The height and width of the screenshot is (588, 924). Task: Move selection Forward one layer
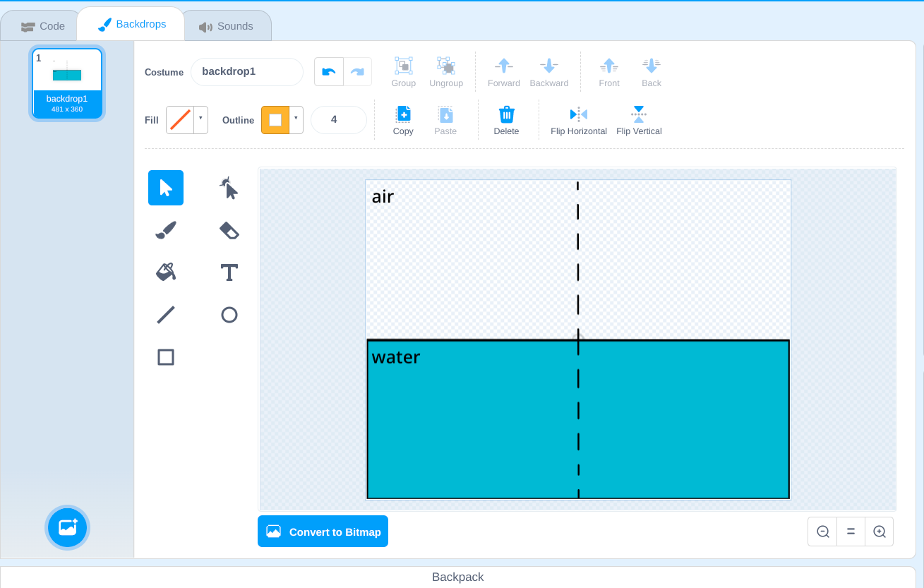tap(504, 73)
